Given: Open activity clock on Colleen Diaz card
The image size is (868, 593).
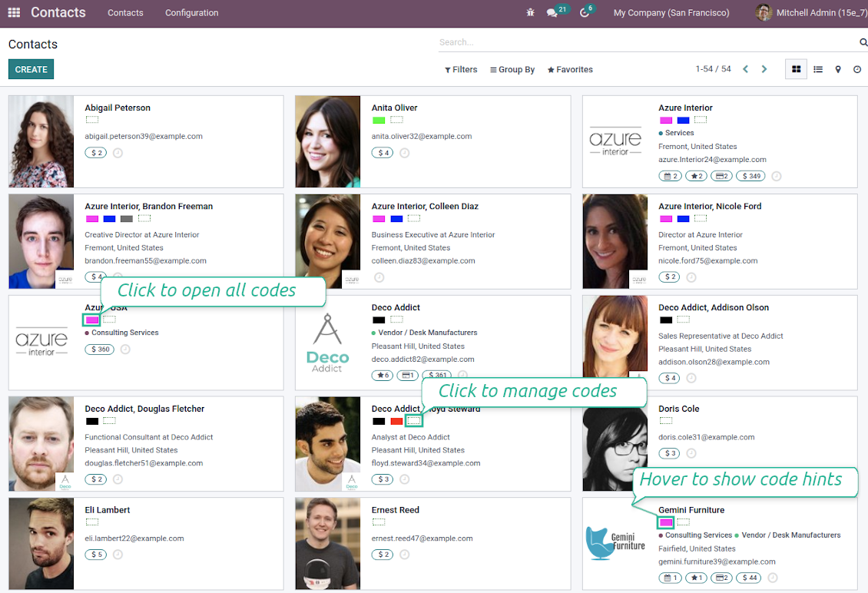Looking at the screenshot, I should pos(379,277).
